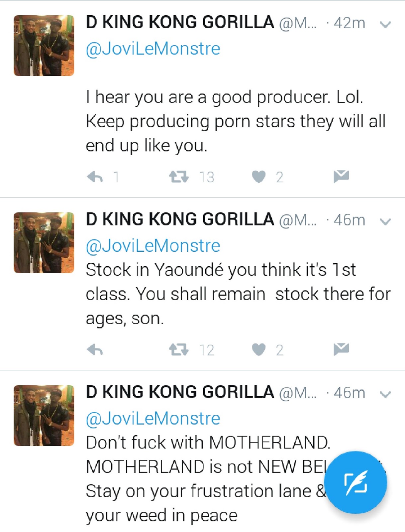Tap avatar beside 'Stock in Yaoundé' tweet
Screen dimensions: 405x532
(44, 243)
